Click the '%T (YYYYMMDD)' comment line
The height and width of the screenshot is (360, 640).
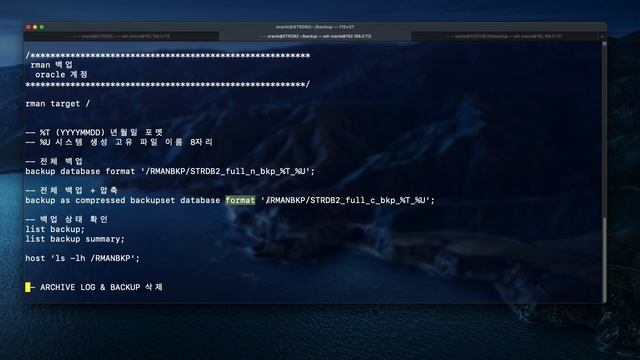click(94, 132)
